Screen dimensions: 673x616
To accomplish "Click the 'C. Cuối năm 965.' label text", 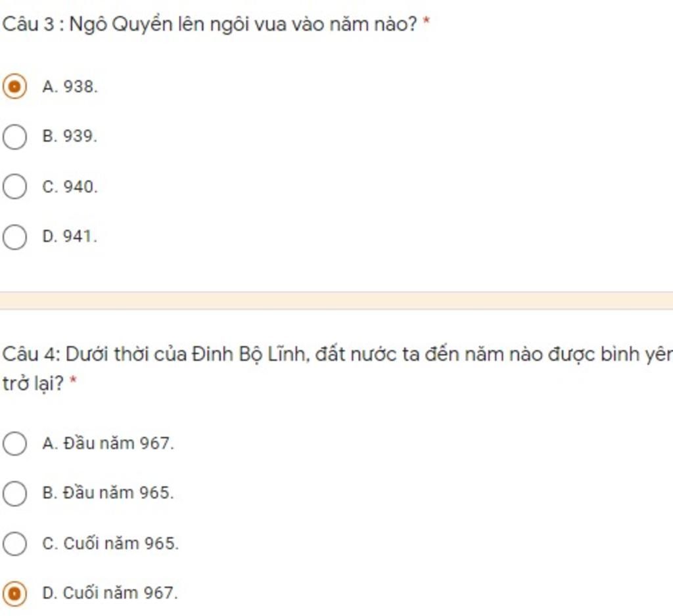I will click(110, 543).
